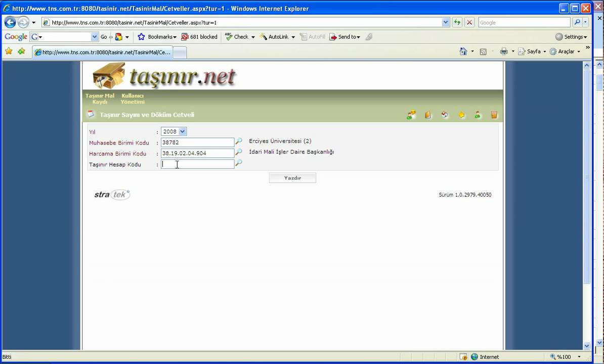Viewport: 604px width, 364px height.
Task: Open the Print dropdown arrow
Action: click(513, 52)
